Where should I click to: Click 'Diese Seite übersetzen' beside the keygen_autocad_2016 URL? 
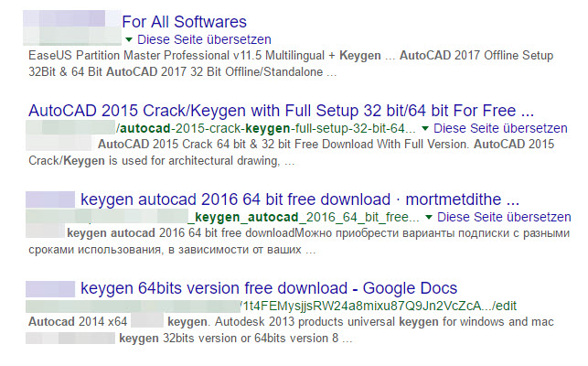click(504, 217)
